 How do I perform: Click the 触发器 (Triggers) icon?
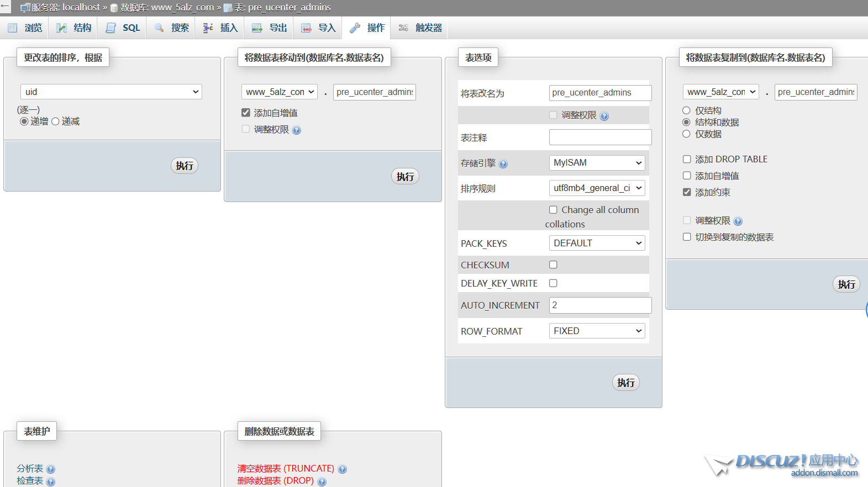403,28
